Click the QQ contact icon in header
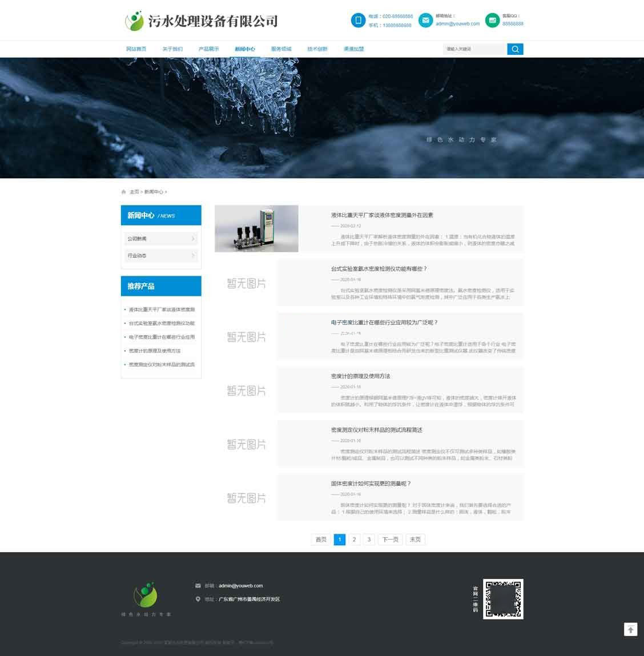This screenshot has width=644, height=656. click(492, 20)
